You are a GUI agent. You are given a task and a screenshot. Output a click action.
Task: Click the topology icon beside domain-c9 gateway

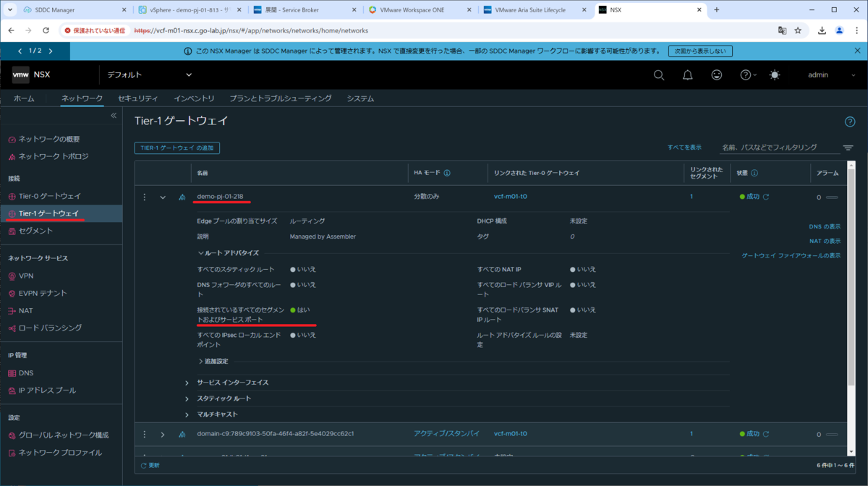[x=182, y=434]
